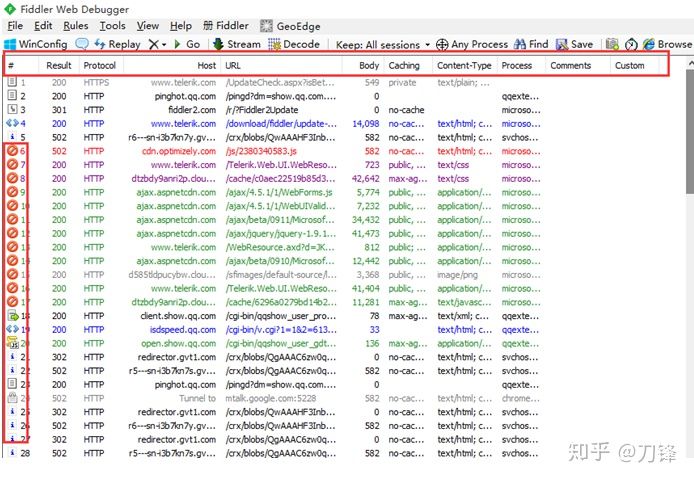
Task: Click HTML icon of isdspeed.qq.com session
Action: [12, 329]
